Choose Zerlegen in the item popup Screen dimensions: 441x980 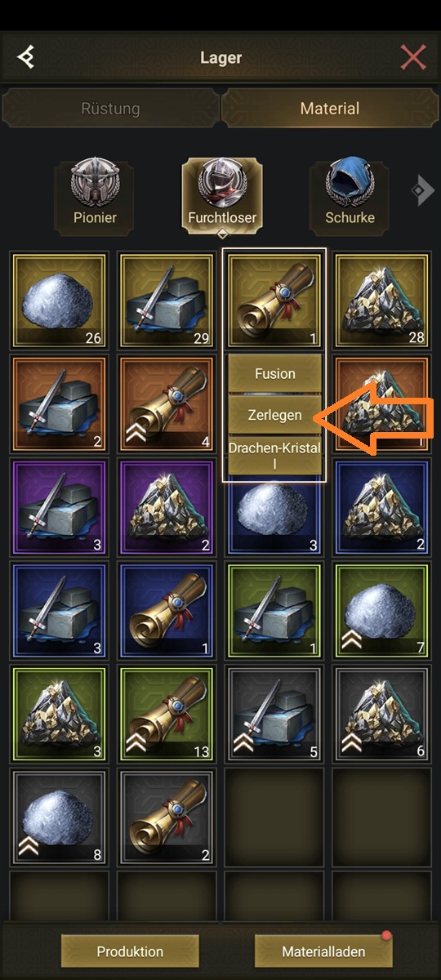(274, 416)
